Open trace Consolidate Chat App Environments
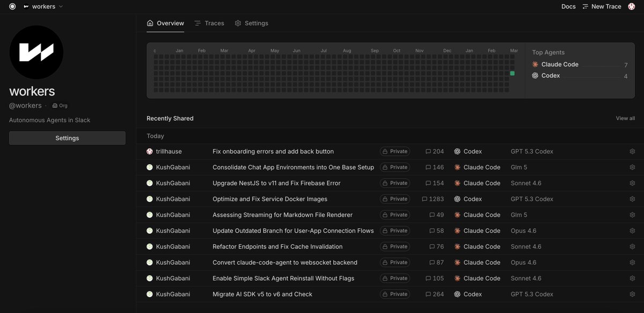Screen dimensions: 644x313 (293, 167)
